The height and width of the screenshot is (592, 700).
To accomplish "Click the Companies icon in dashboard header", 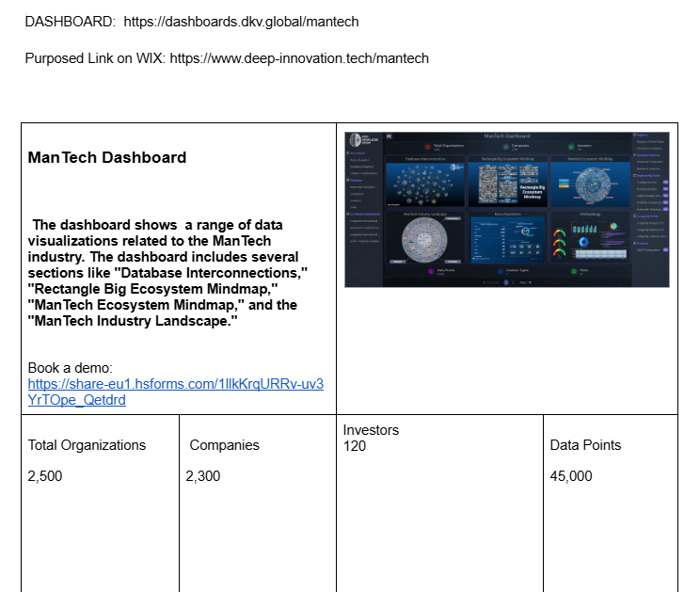I will (504, 147).
